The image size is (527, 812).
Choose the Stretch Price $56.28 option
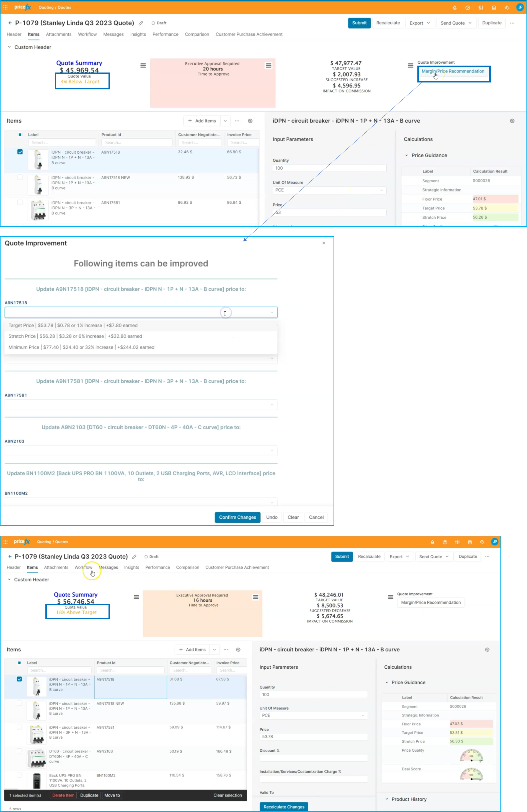[75, 336]
